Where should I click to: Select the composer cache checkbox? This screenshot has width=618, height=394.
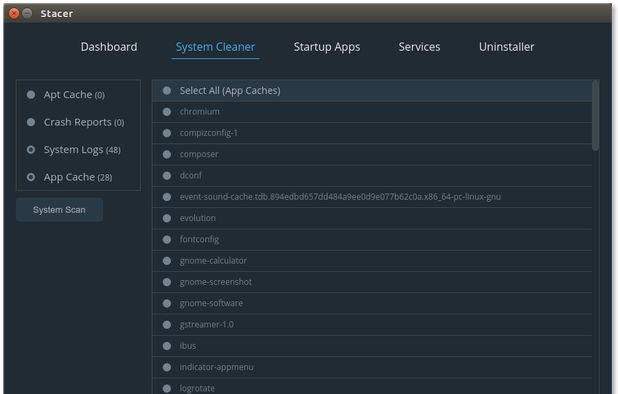click(x=167, y=154)
